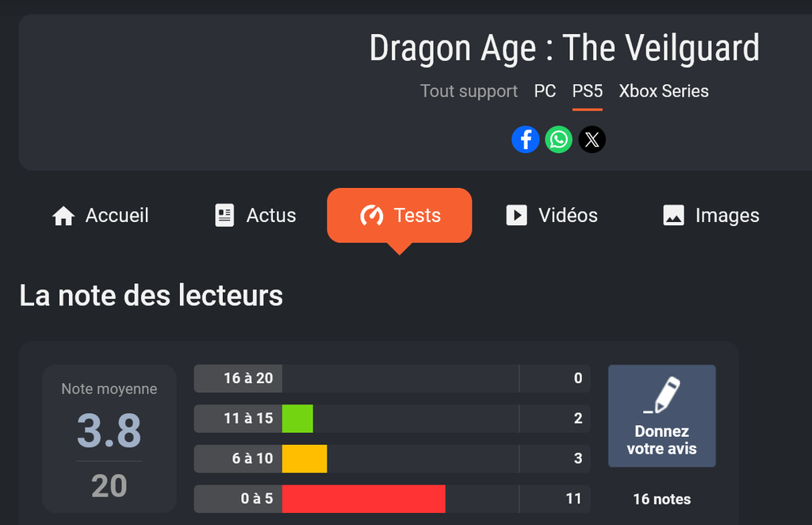The width and height of the screenshot is (812, 525).
Task: Open the Actus menu text
Action: pos(271,216)
